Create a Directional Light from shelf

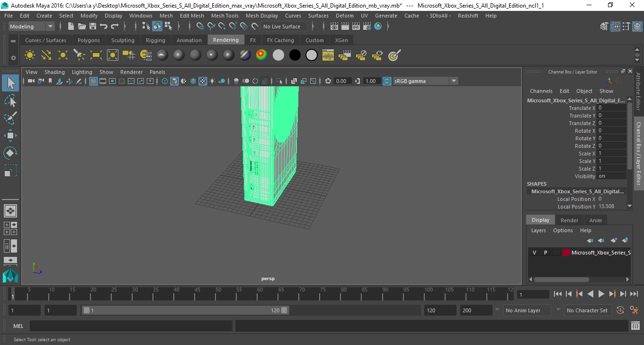(46, 55)
